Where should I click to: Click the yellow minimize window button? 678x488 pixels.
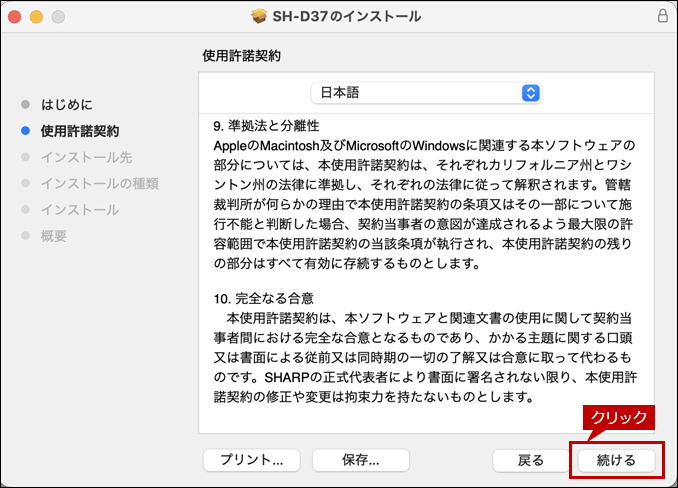36,17
